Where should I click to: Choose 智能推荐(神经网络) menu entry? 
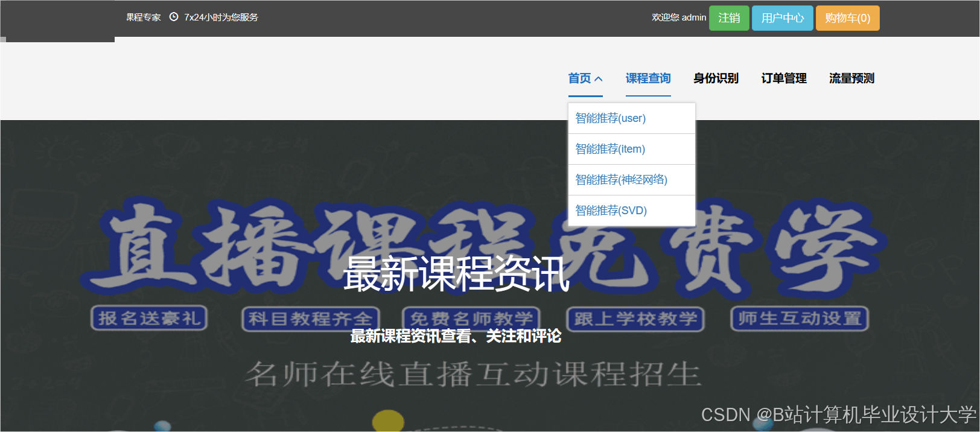pos(632,180)
